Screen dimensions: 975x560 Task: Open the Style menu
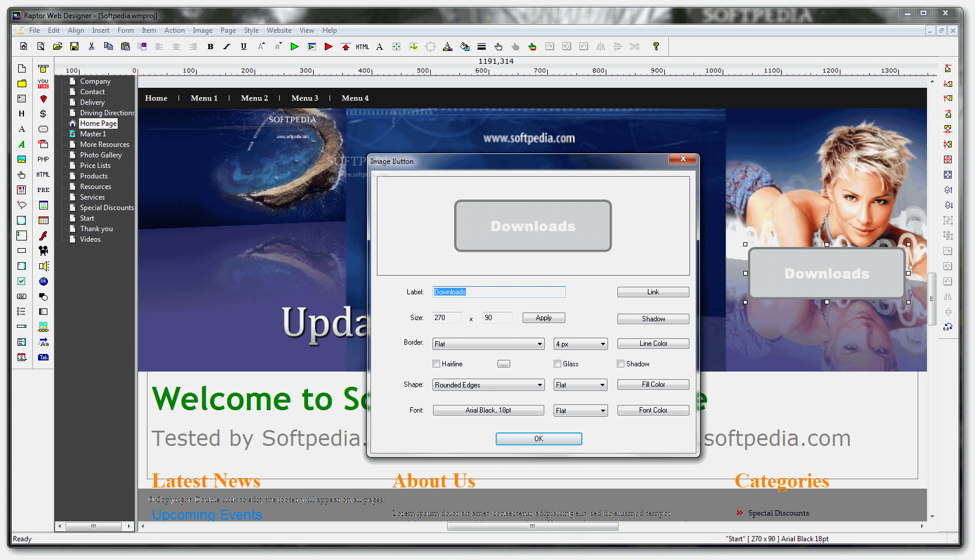[251, 30]
